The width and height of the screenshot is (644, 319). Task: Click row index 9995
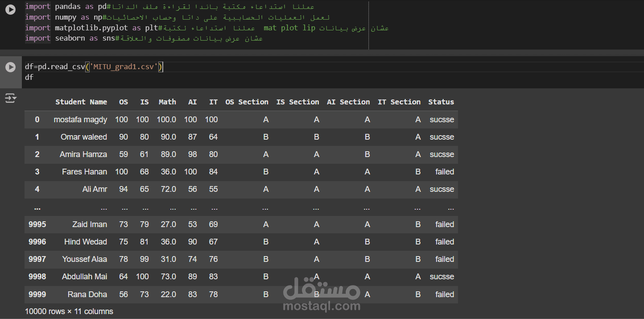click(37, 224)
